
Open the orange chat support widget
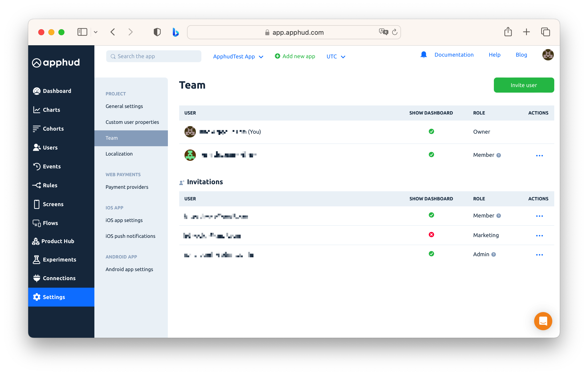point(543,321)
